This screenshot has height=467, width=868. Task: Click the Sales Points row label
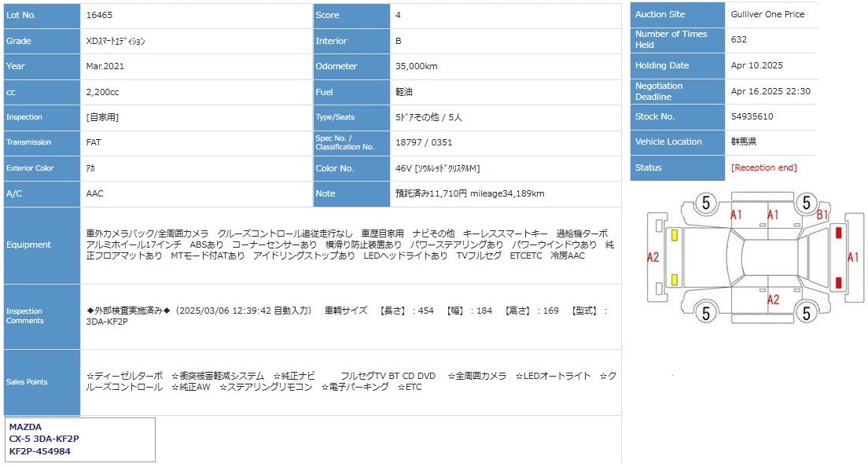(27, 382)
